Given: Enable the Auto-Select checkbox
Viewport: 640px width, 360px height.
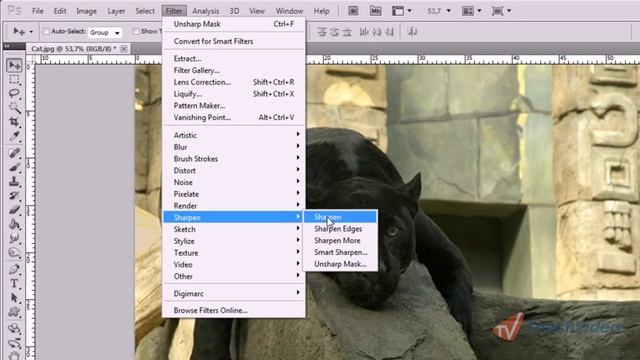Looking at the screenshot, I should click(46, 31).
